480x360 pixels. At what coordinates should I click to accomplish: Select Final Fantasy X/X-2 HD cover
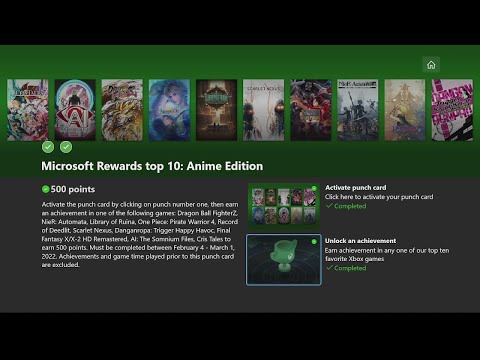[x=169, y=110]
